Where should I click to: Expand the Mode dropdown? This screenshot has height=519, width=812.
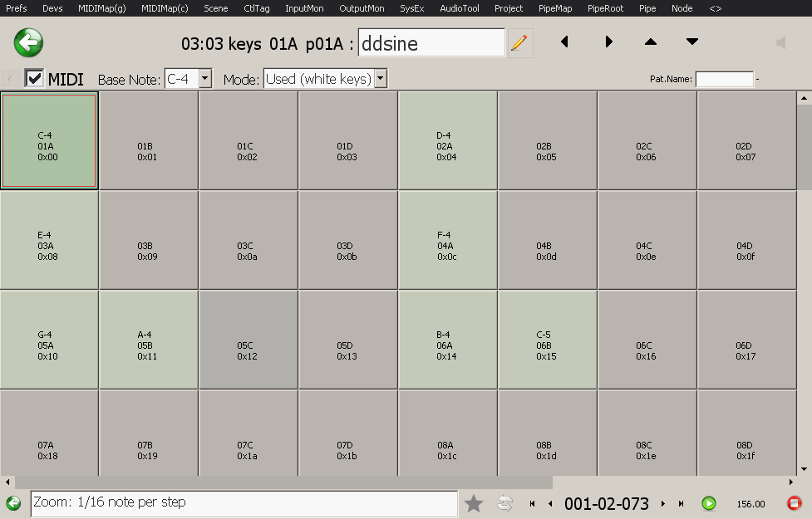pyautogui.click(x=381, y=79)
